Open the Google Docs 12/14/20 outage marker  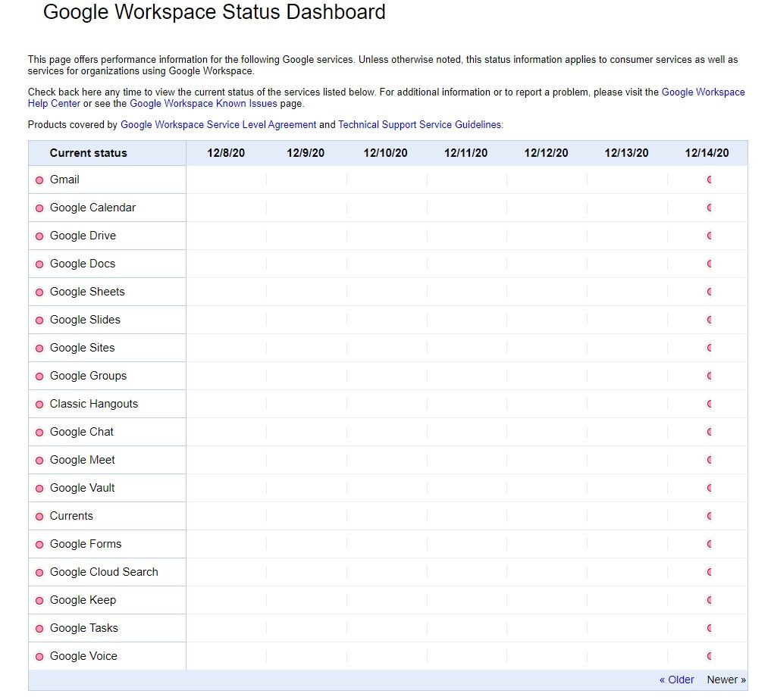coord(709,264)
